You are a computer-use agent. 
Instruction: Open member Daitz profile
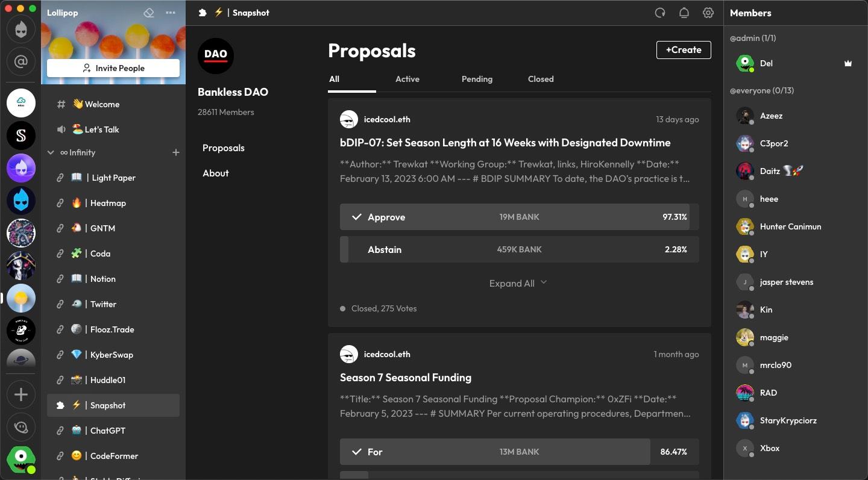pos(796,171)
